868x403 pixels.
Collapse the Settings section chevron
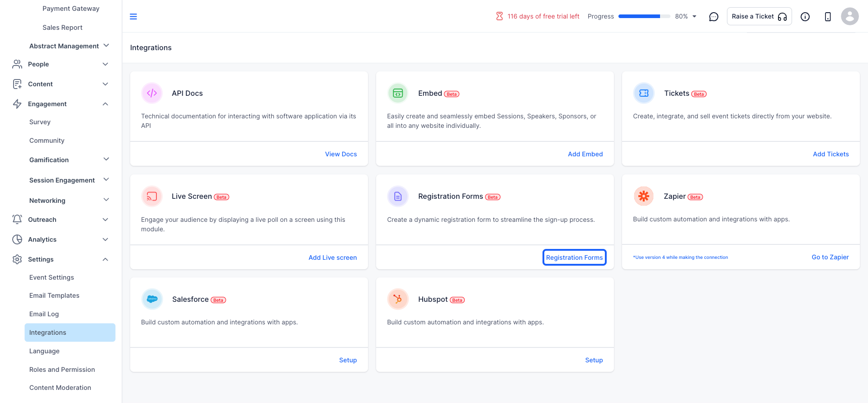click(x=105, y=259)
